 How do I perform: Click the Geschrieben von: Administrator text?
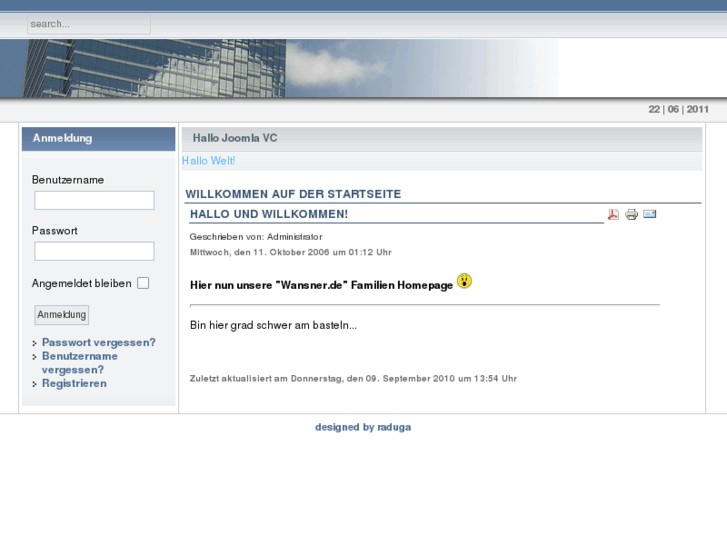click(256, 237)
